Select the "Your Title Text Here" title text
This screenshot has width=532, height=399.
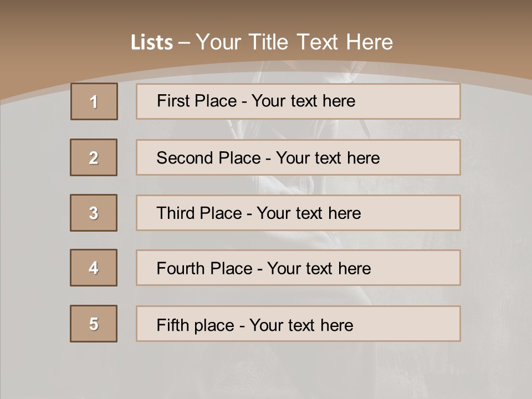[x=294, y=42]
